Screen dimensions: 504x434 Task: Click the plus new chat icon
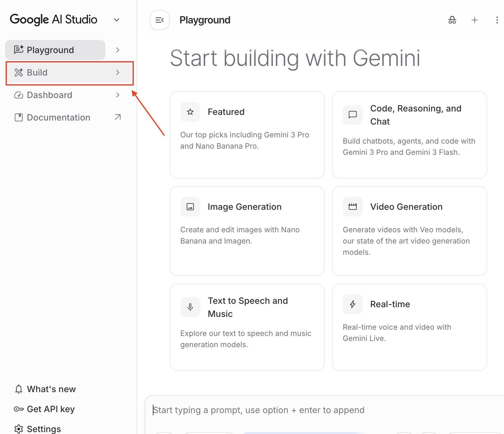pyautogui.click(x=474, y=20)
